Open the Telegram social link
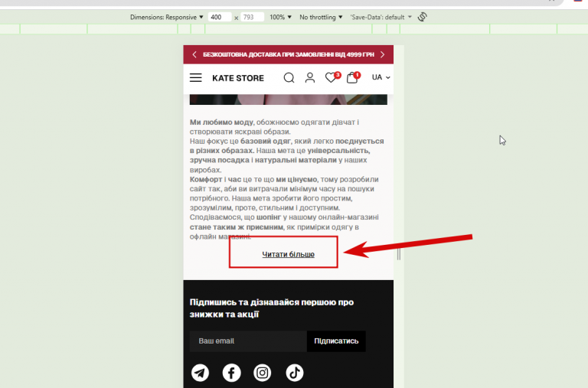The image size is (588, 388). pyautogui.click(x=201, y=373)
